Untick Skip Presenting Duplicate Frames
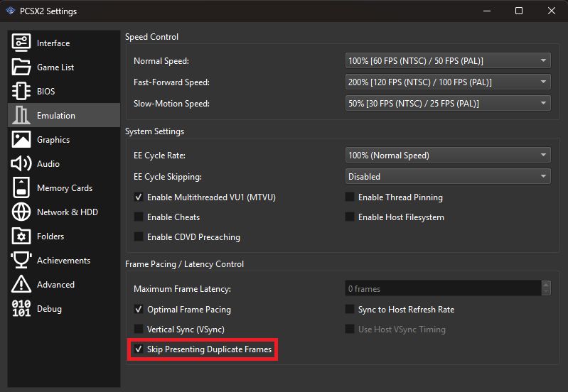The width and height of the screenshot is (568, 392). click(x=139, y=349)
